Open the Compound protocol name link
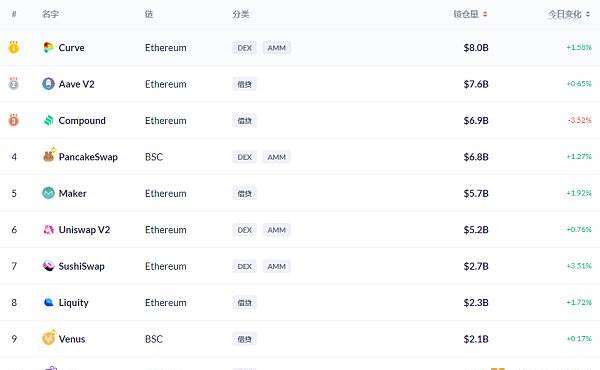Image resolution: width=600 pixels, height=370 pixels. click(82, 121)
